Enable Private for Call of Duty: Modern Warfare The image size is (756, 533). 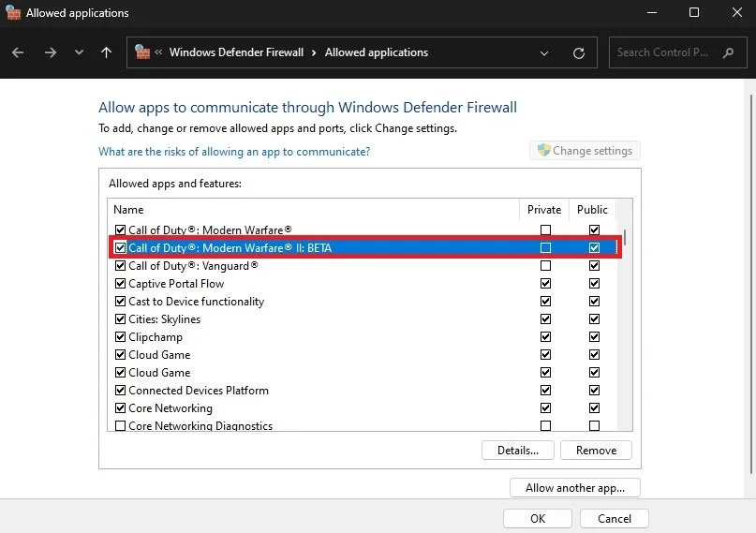(x=546, y=229)
